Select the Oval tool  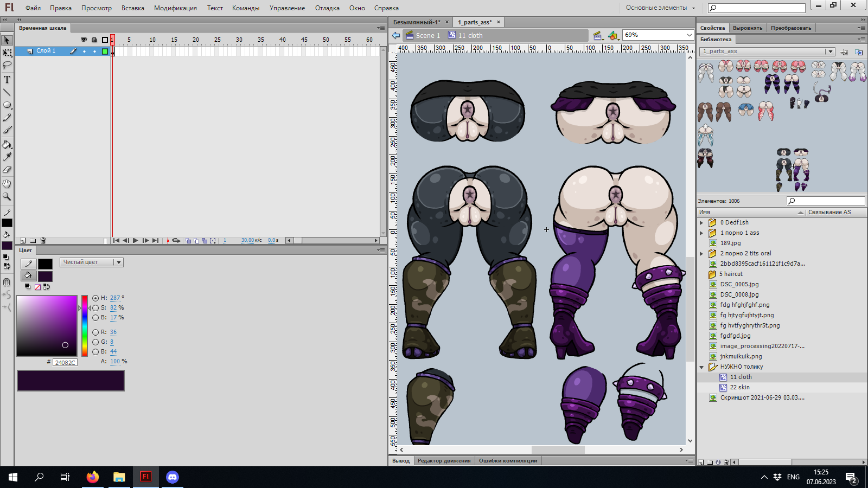point(7,105)
